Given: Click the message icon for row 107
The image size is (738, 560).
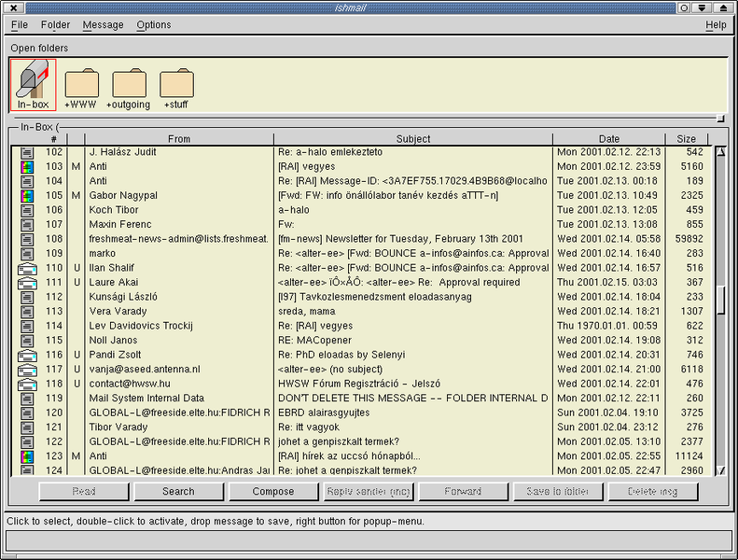Looking at the screenshot, I should click(27, 225).
